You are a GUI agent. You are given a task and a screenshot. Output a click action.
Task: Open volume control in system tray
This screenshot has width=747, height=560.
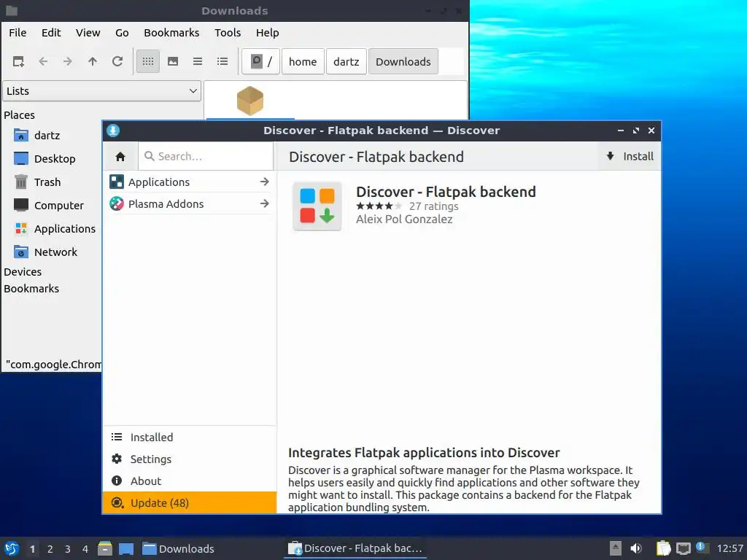pyautogui.click(x=636, y=548)
